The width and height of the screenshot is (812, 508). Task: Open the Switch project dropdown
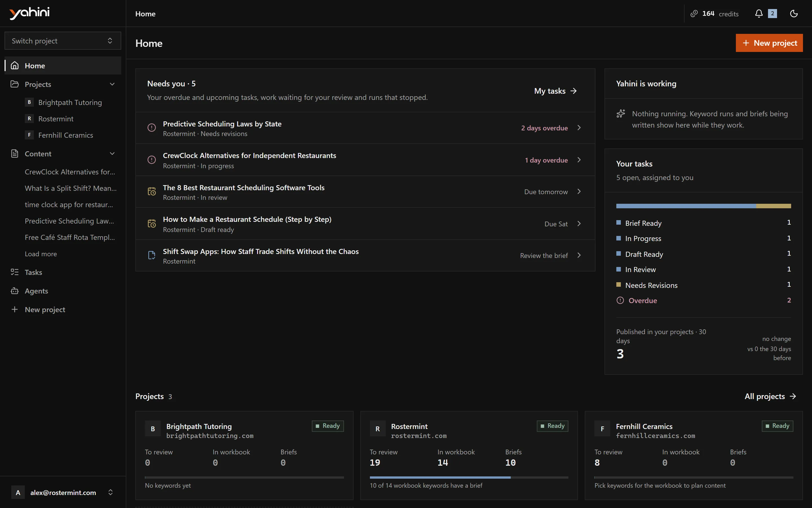coord(63,41)
